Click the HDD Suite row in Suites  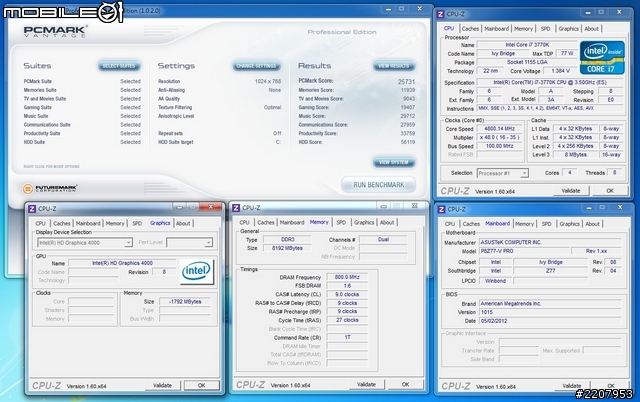pos(82,142)
